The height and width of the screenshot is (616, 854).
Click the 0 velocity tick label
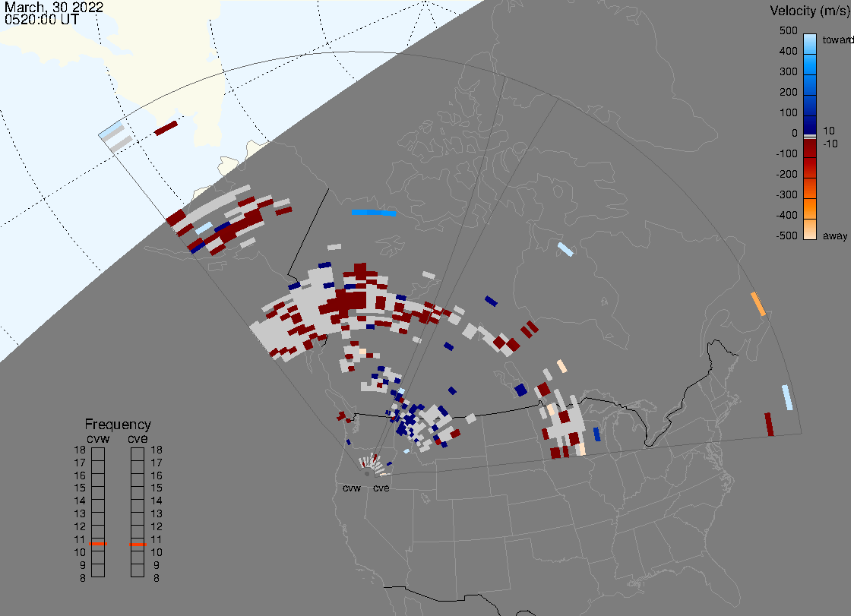795,134
